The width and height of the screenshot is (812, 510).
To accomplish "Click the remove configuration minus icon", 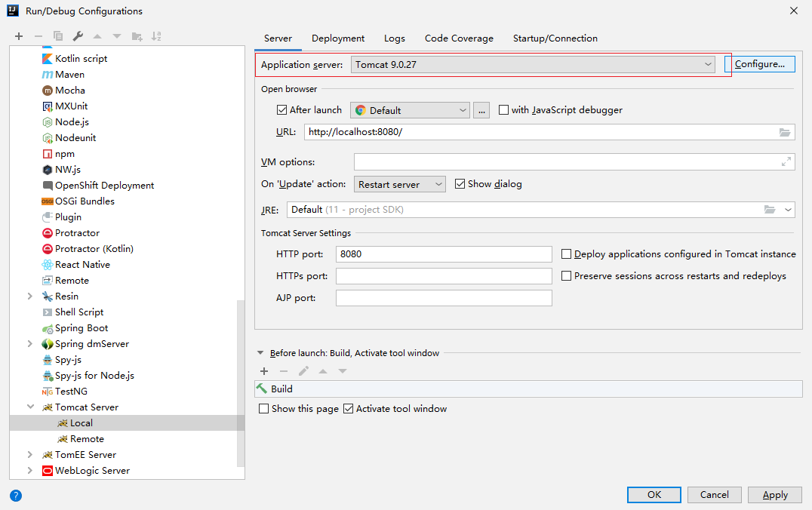I will tap(38, 36).
